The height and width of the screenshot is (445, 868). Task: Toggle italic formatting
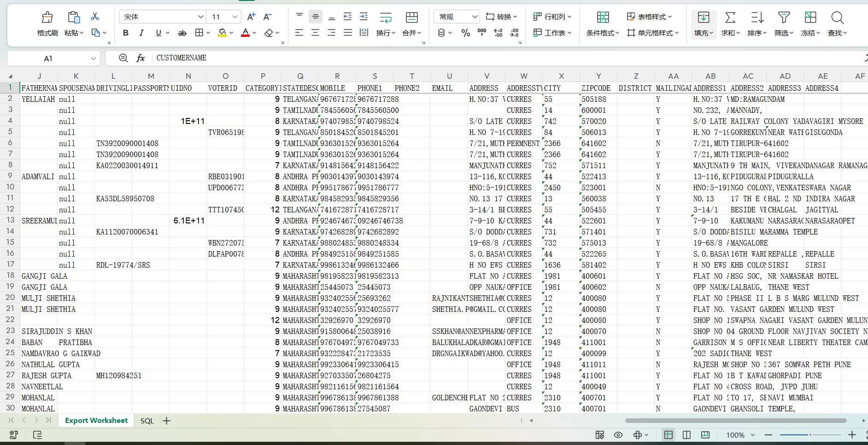pos(141,33)
